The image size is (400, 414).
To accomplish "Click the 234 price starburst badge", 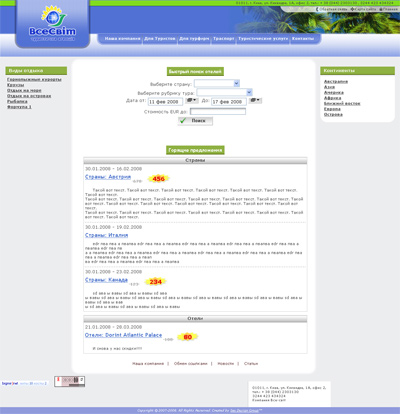I will [x=155, y=282].
